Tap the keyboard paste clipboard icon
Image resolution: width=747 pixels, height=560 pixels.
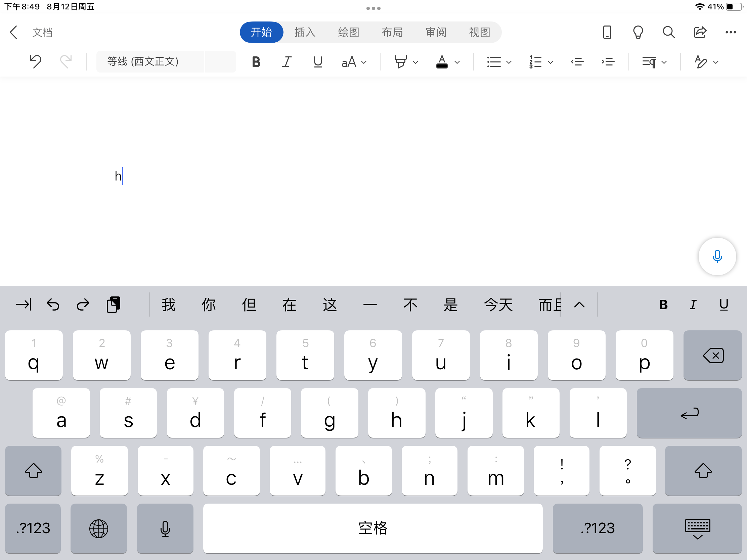[114, 305]
